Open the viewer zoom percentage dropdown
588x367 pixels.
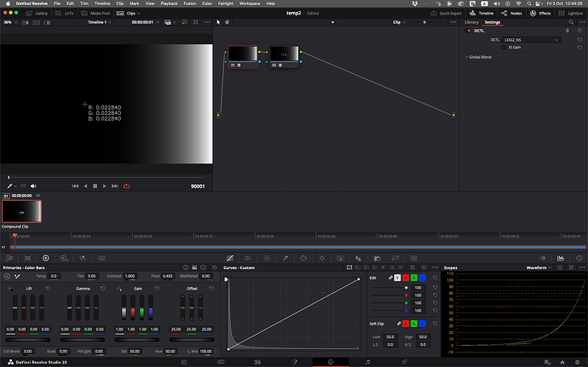(x=9, y=22)
